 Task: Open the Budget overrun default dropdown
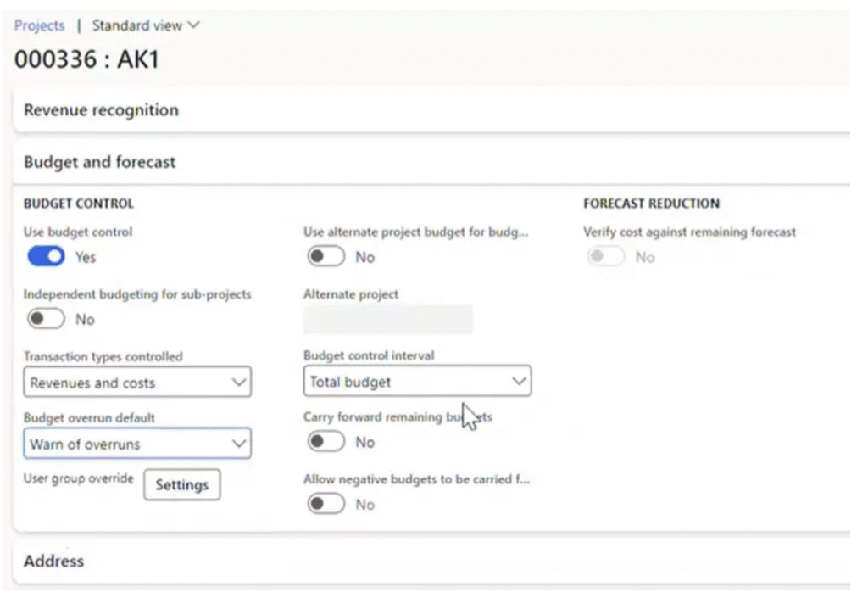[136, 443]
